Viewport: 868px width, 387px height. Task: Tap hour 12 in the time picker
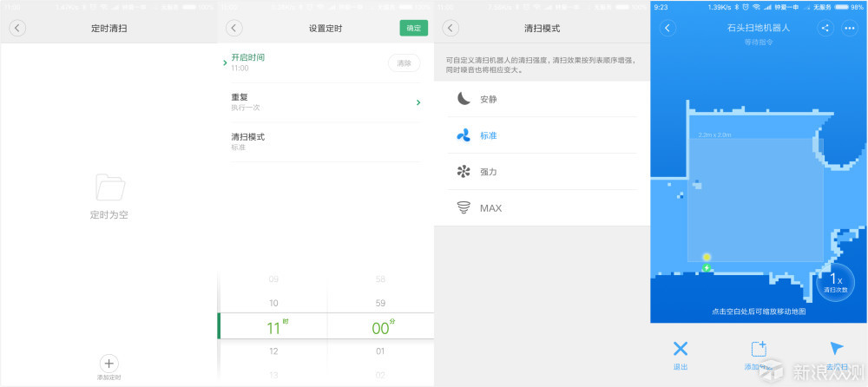[x=273, y=351]
